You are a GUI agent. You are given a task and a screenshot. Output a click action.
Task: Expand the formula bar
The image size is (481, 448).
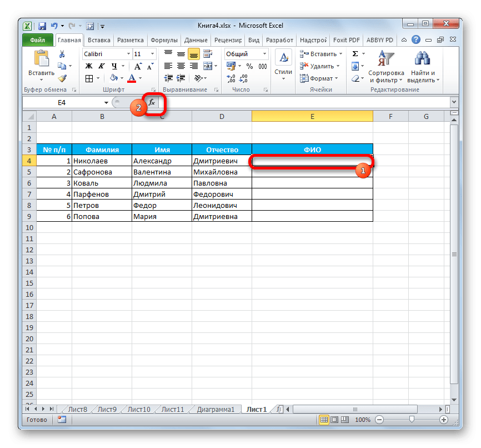(454, 102)
